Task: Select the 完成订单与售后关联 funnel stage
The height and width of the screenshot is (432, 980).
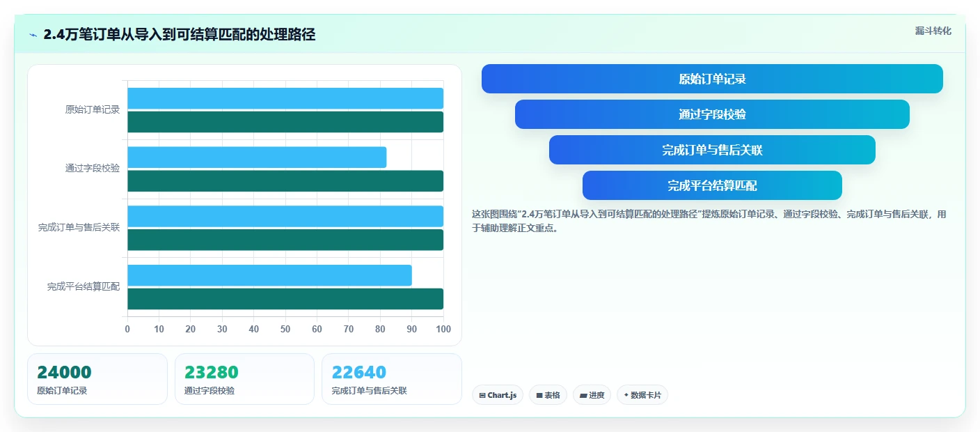Action: point(712,150)
